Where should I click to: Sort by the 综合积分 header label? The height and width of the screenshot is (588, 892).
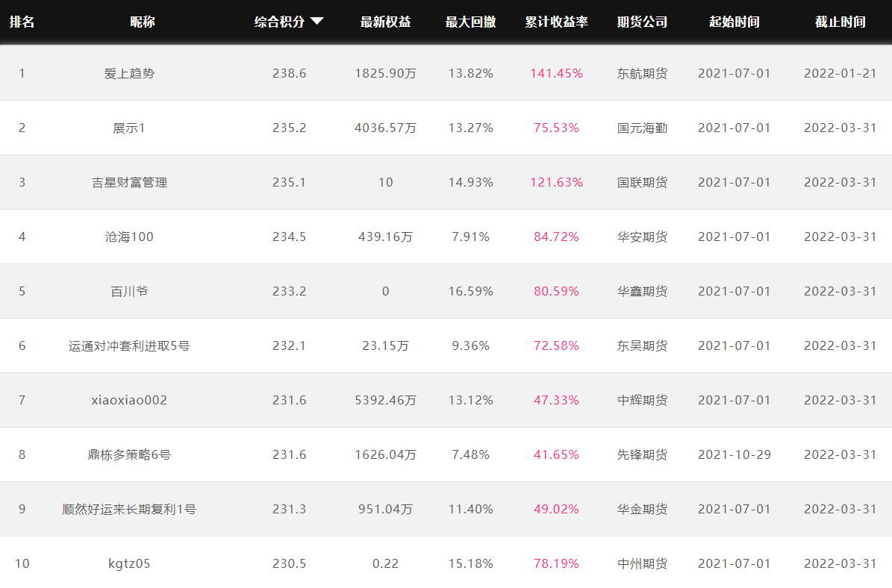(279, 22)
